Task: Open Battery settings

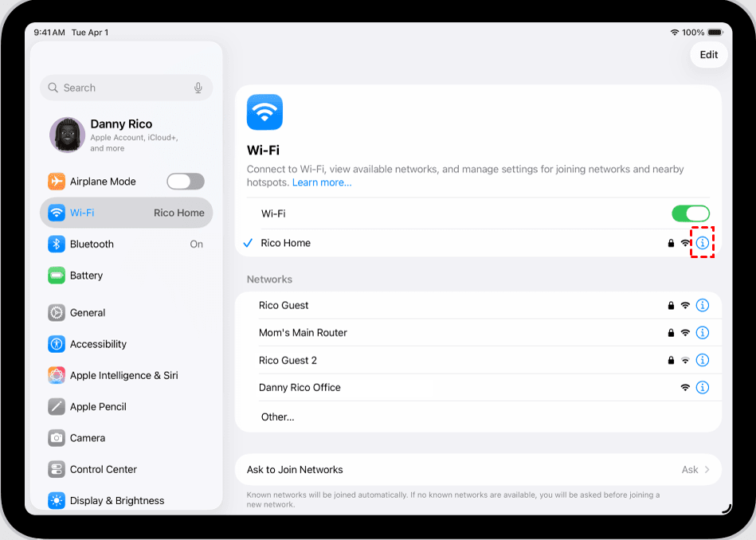Action: pyautogui.click(x=127, y=276)
